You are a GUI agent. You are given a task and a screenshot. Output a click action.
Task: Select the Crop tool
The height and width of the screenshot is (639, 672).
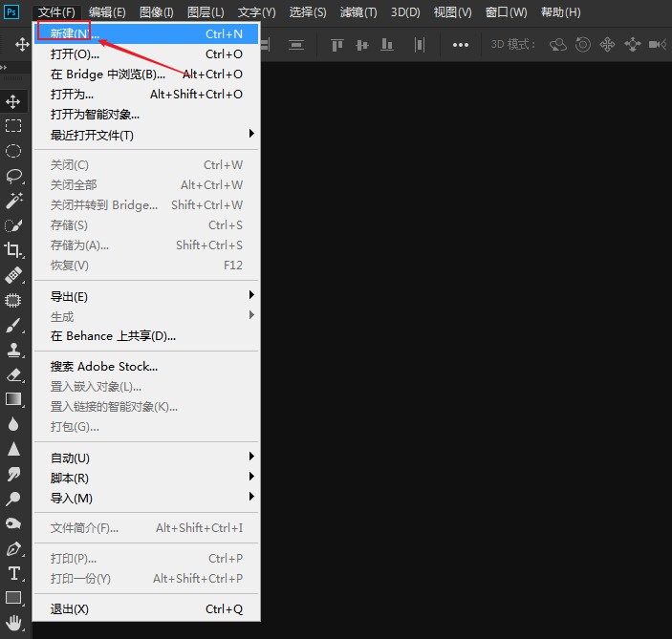(x=14, y=250)
